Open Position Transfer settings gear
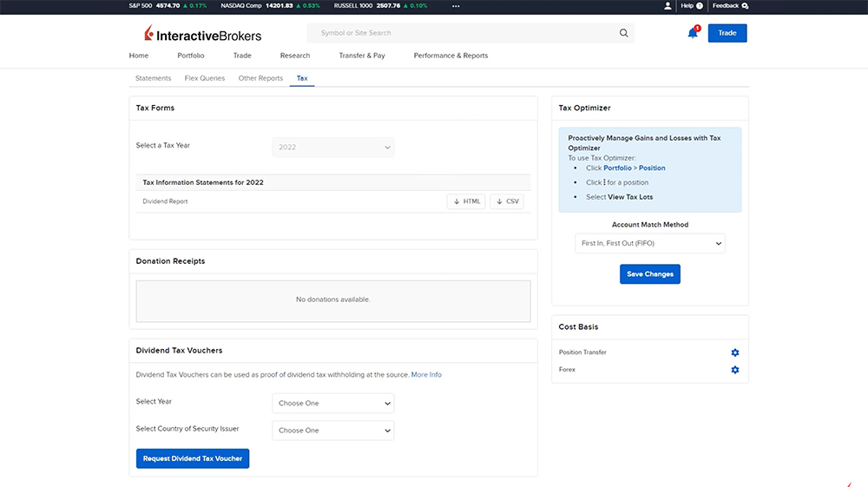The height and width of the screenshot is (487, 868). pos(735,352)
